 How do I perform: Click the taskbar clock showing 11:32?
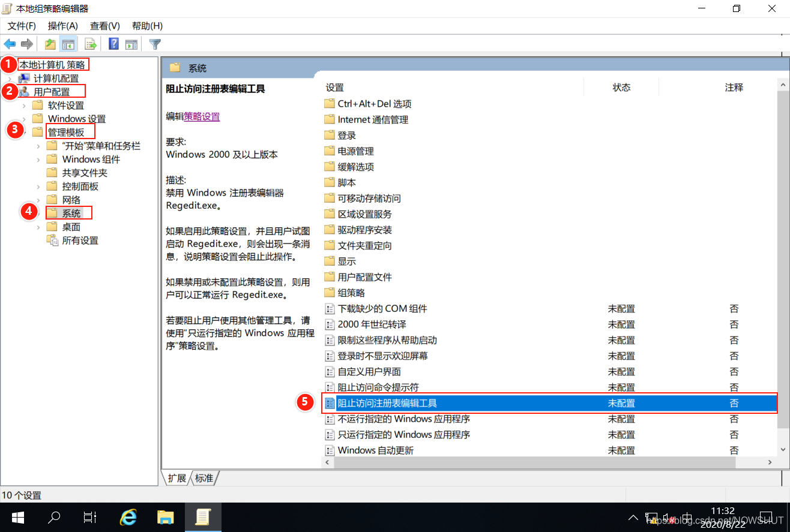point(723,510)
